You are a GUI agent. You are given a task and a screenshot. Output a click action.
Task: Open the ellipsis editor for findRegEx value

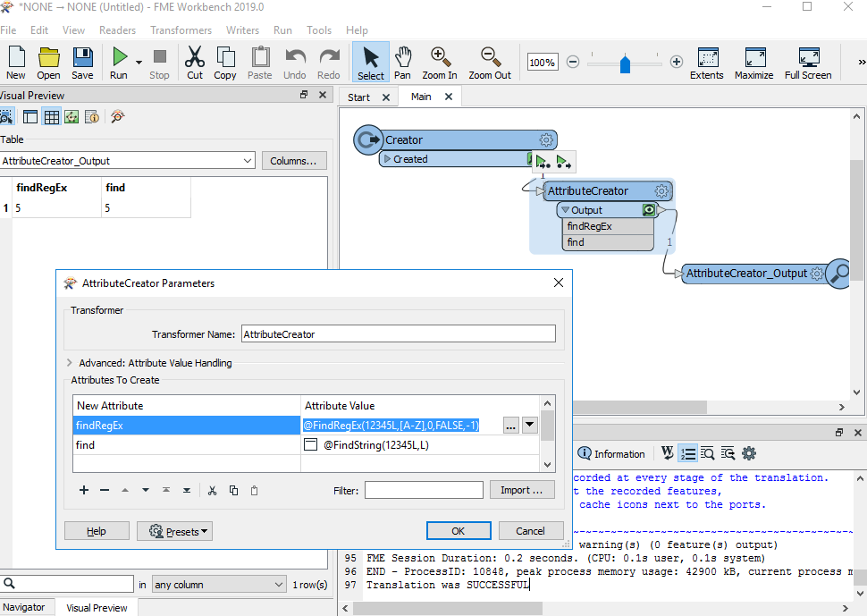[x=511, y=426]
